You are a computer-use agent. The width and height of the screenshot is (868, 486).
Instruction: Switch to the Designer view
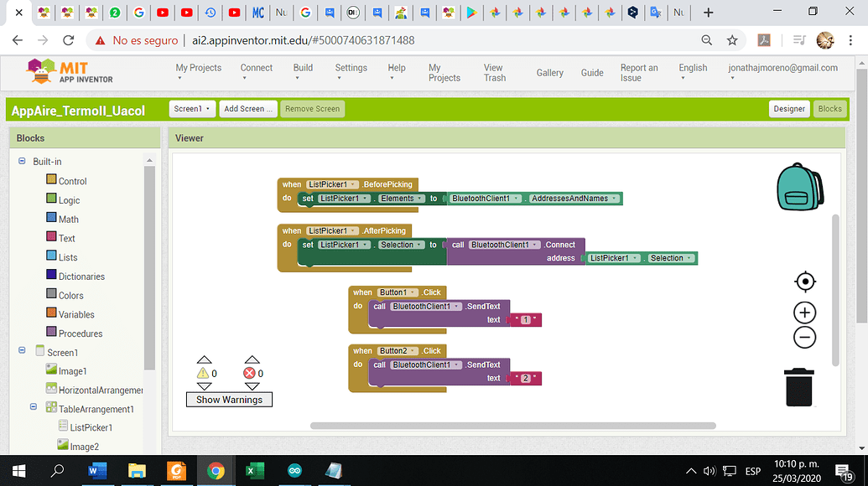pos(788,109)
